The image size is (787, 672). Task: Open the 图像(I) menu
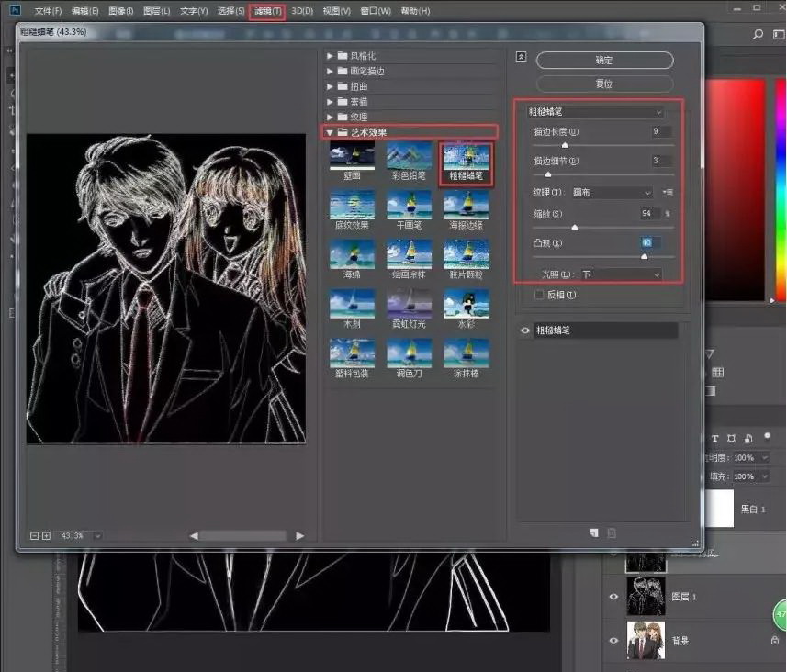pos(120,11)
